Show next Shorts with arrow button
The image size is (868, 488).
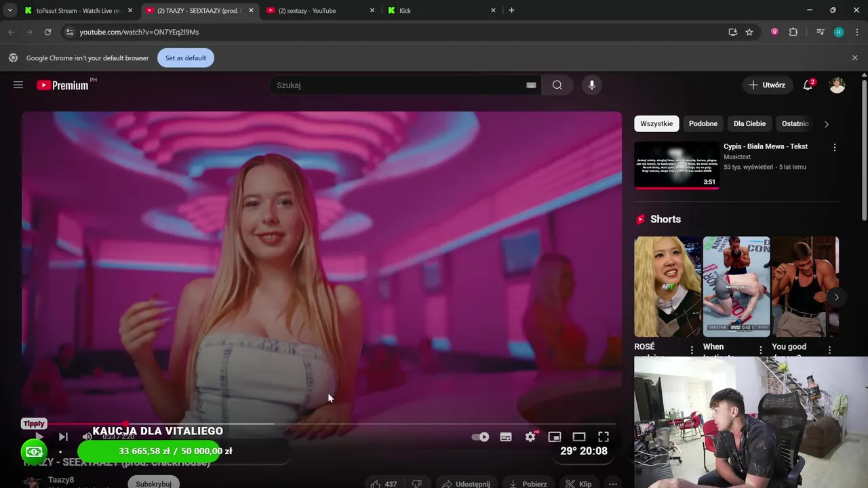[x=836, y=297]
